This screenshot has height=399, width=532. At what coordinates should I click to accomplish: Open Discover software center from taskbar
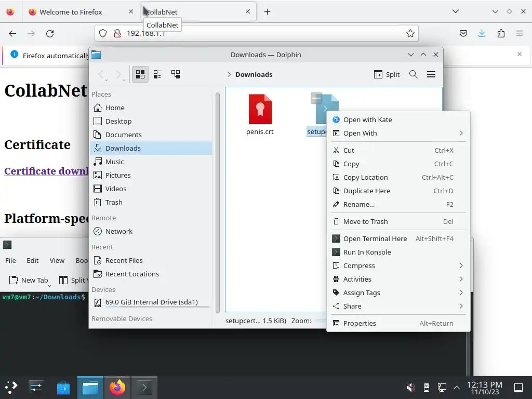[63, 387]
